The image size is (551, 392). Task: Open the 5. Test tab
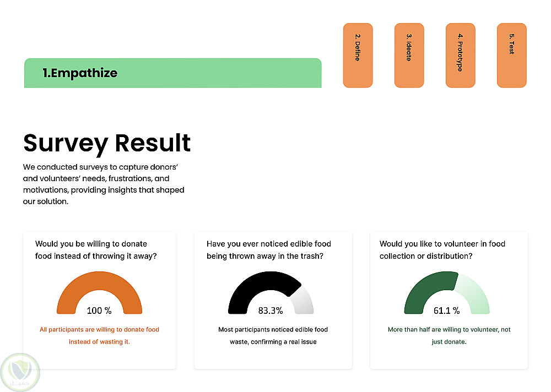[511, 55]
